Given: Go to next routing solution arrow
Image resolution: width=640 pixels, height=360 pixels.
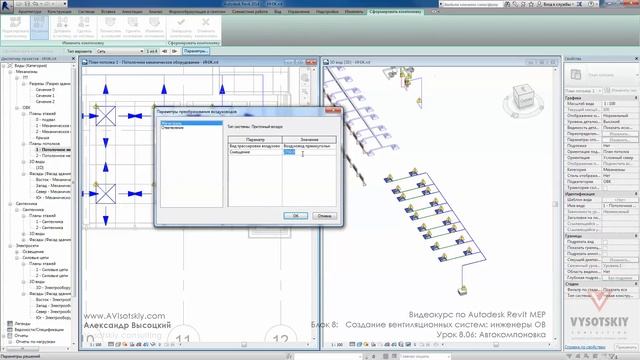Looking at the screenshot, I should pos(175,51).
